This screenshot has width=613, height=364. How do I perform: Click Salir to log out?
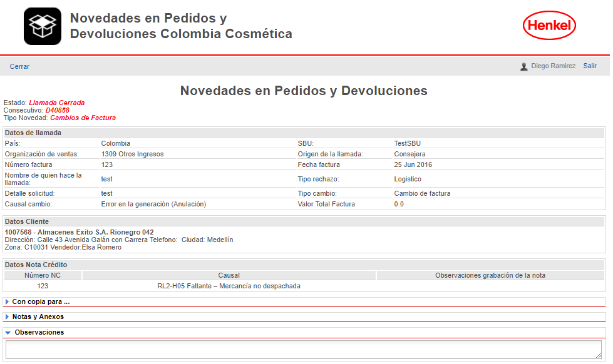point(590,66)
